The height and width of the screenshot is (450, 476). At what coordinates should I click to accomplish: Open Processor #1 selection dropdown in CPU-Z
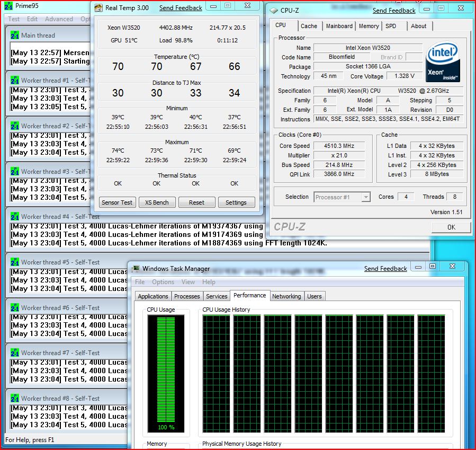pos(342,197)
